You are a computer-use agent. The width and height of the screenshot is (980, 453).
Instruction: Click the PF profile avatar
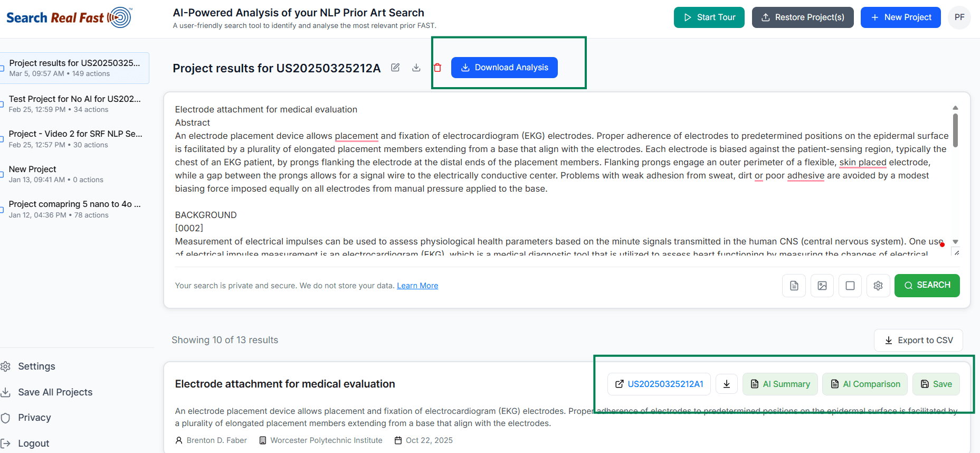coord(959,17)
